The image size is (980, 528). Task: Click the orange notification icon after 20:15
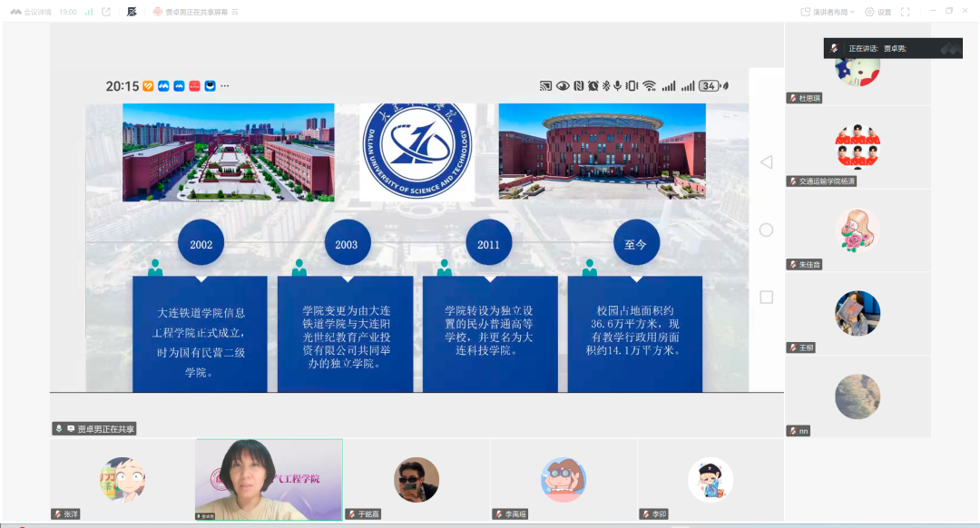[x=148, y=86]
